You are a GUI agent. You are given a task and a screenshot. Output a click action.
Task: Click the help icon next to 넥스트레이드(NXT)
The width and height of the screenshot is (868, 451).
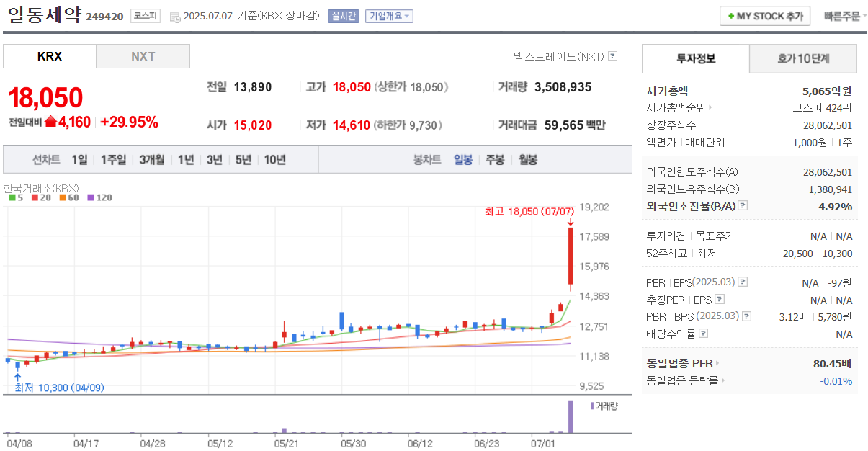click(x=612, y=55)
